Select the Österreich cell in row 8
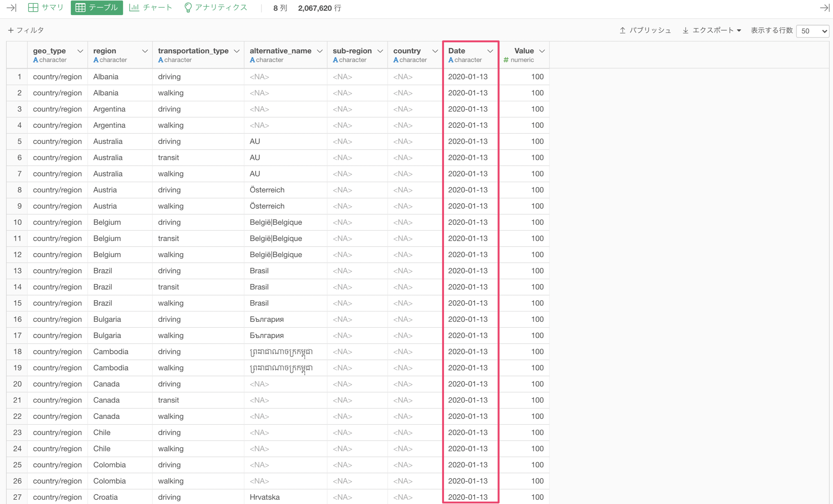The height and width of the screenshot is (504, 833). [267, 190]
